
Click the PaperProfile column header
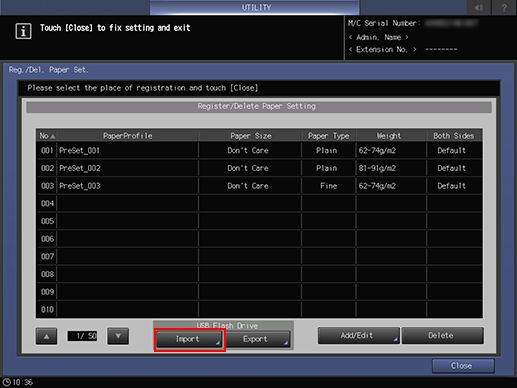click(128, 136)
